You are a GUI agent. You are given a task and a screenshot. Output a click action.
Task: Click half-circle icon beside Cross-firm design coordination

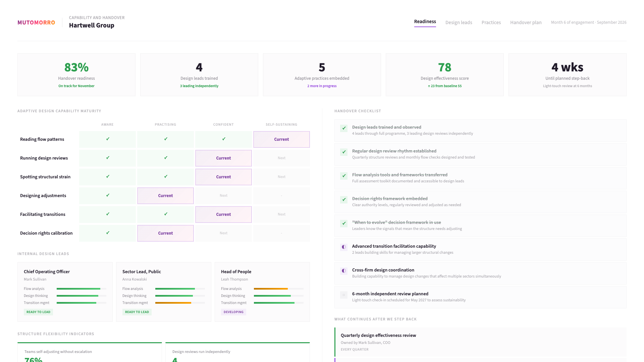click(x=344, y=271)
